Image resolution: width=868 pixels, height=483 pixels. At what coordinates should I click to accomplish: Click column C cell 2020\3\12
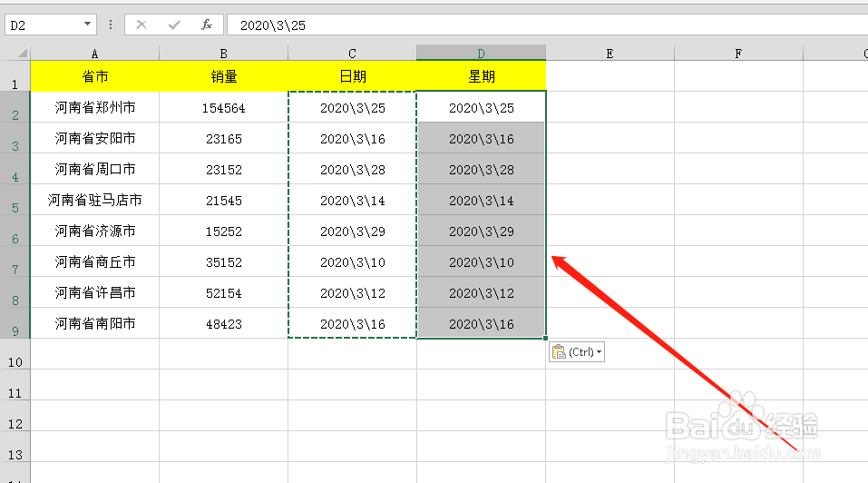pos(352,292)
